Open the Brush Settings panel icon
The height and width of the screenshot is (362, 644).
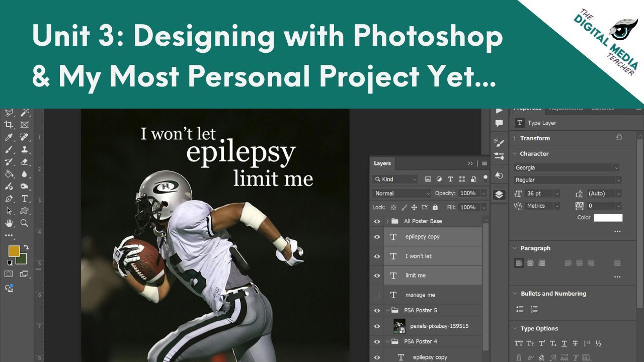[499, 142]
